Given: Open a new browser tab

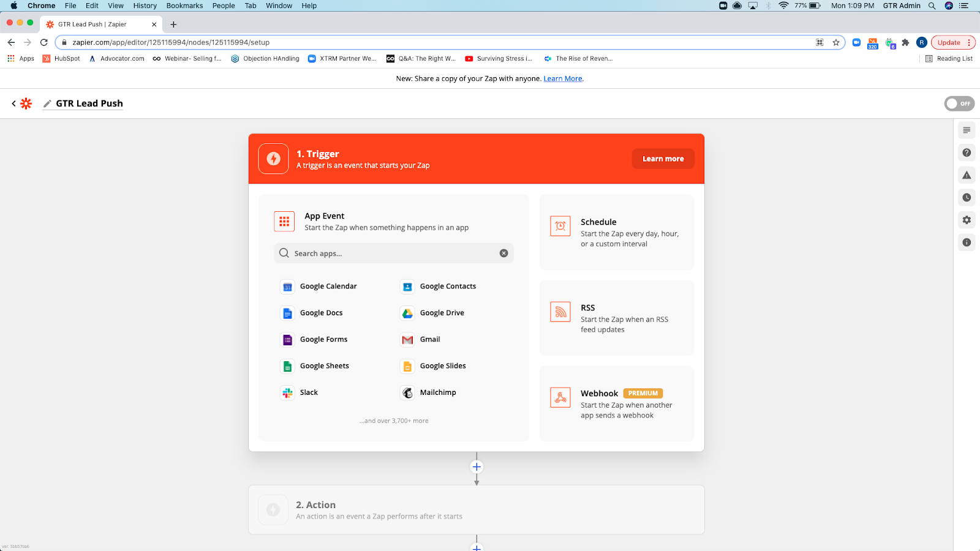Looking at the screenshot, I should point(173,24).
